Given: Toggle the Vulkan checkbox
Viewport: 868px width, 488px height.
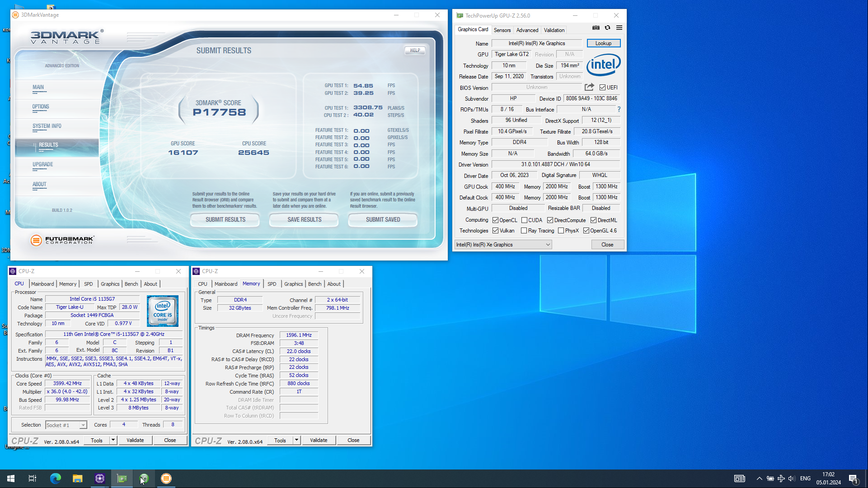Looking at the screenshot, I should click(496, 231).
